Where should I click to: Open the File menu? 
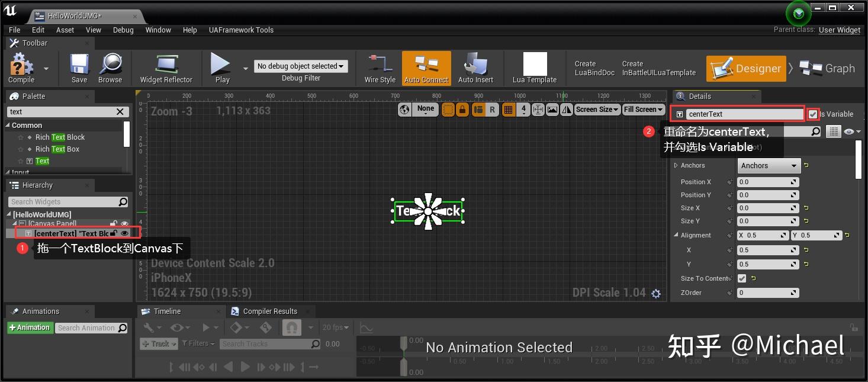point(15,30)
